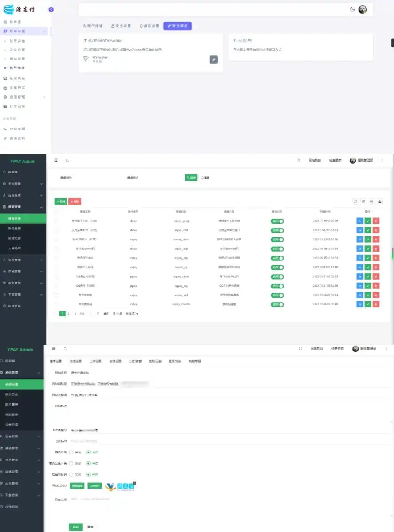Select the green checked radio in the 首页公告开关 row
The image size is (394, 532).
tap(88, 464)
